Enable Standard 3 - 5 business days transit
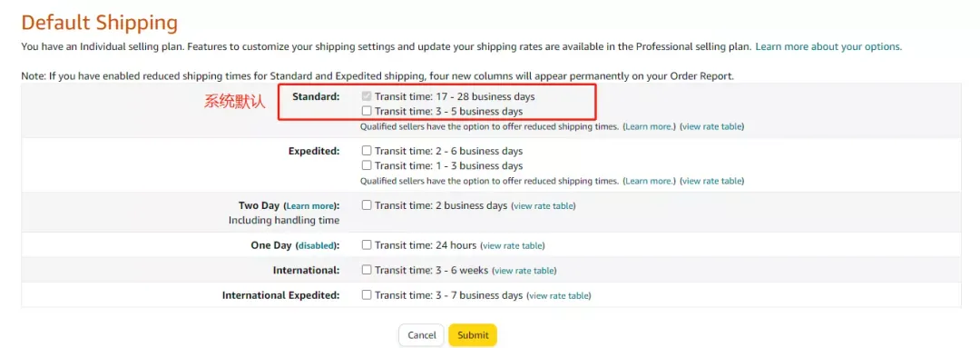 367,112
